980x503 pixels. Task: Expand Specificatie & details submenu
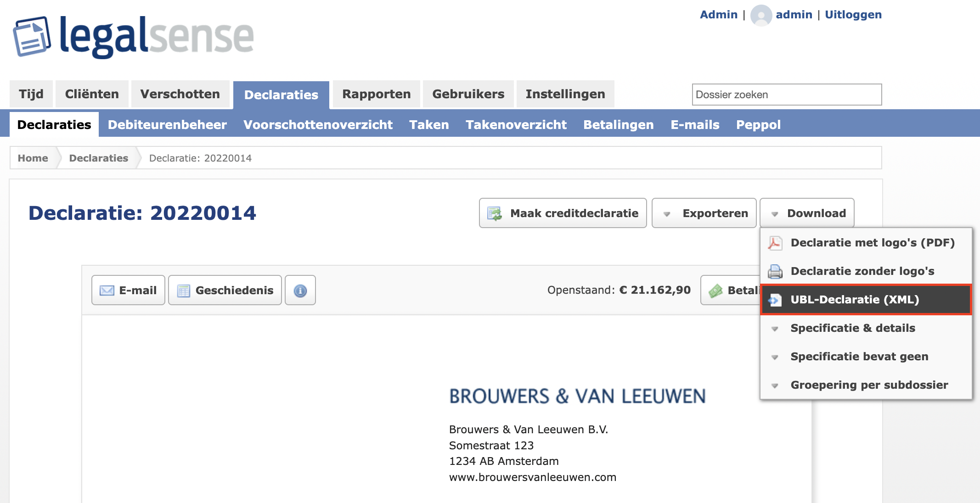click(866, 328)
